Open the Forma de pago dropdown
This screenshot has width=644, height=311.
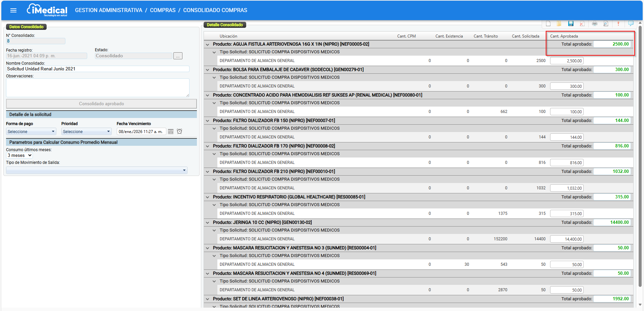[31, 132]
